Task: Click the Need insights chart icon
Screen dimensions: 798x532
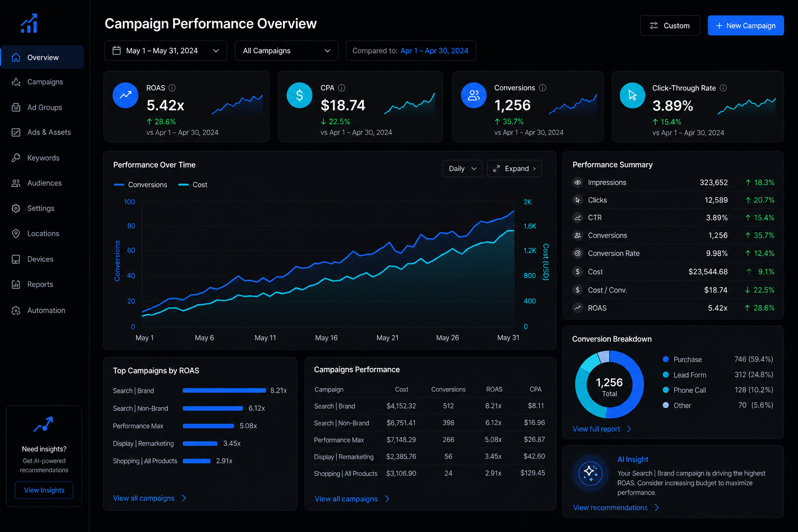Action: point(44,424)
